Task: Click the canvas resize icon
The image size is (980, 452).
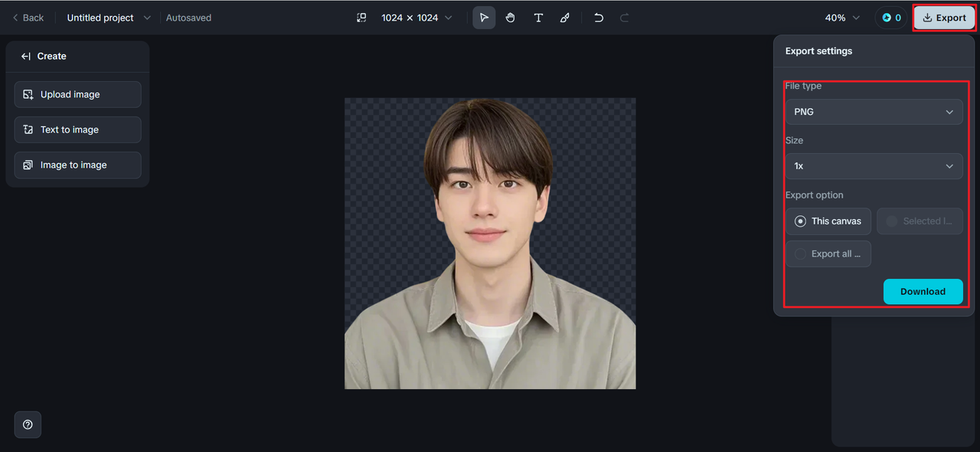Action: pos(361,18)
